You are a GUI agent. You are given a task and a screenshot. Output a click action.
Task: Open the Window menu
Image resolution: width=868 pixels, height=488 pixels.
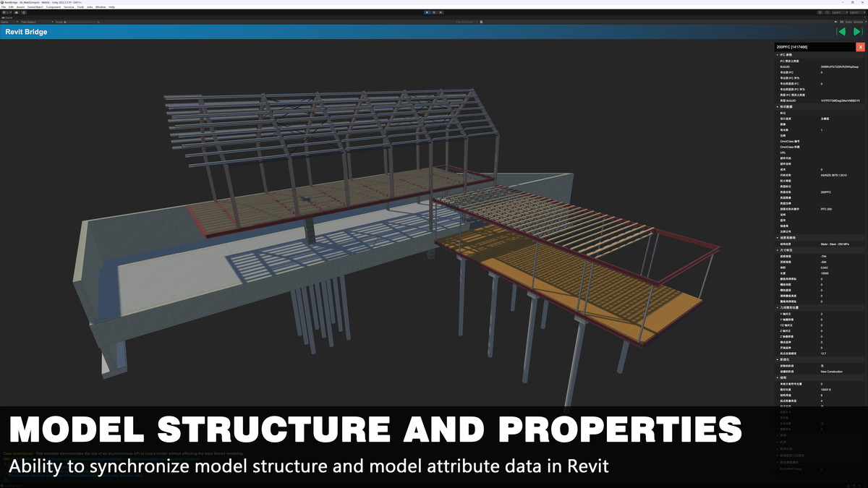(101, 7)
